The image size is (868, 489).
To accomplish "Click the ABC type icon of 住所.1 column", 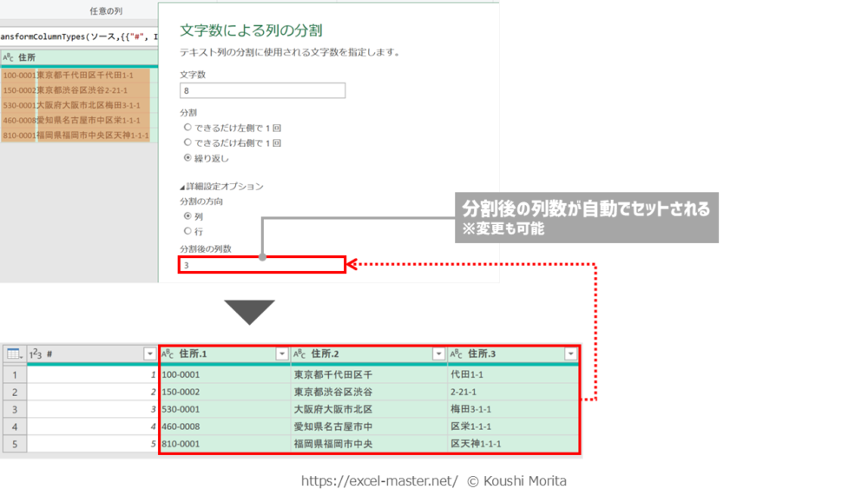I will point(168,354).
